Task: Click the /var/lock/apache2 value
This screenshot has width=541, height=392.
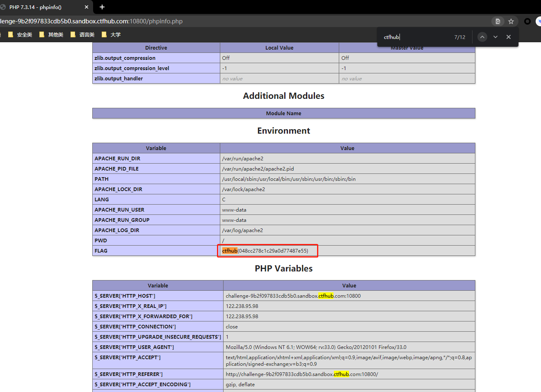Action: click(x=244, y=189)
